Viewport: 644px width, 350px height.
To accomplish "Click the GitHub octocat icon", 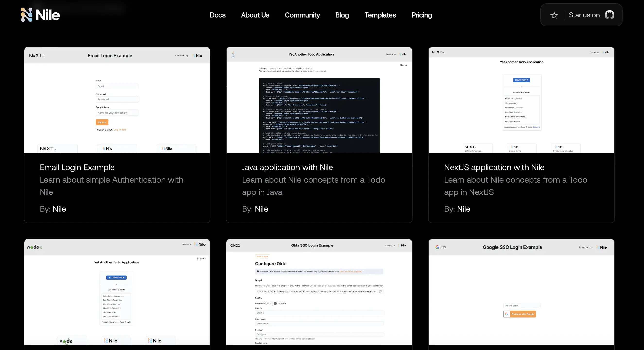I will point(609,15).
